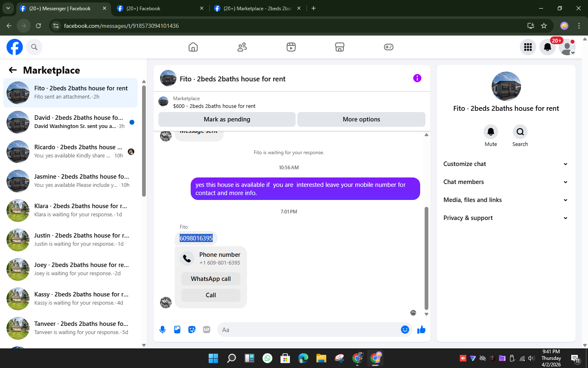Open the Gaming controller icon in top navigation
The height and width of the screenshot is (368, 588).
click(x=389, y=47)
